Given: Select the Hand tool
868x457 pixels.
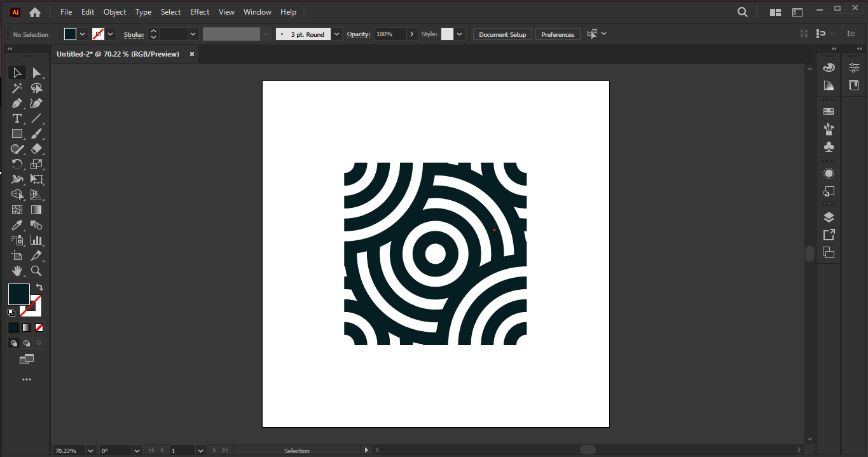Looking at the screenshot, I should point(17,271).
